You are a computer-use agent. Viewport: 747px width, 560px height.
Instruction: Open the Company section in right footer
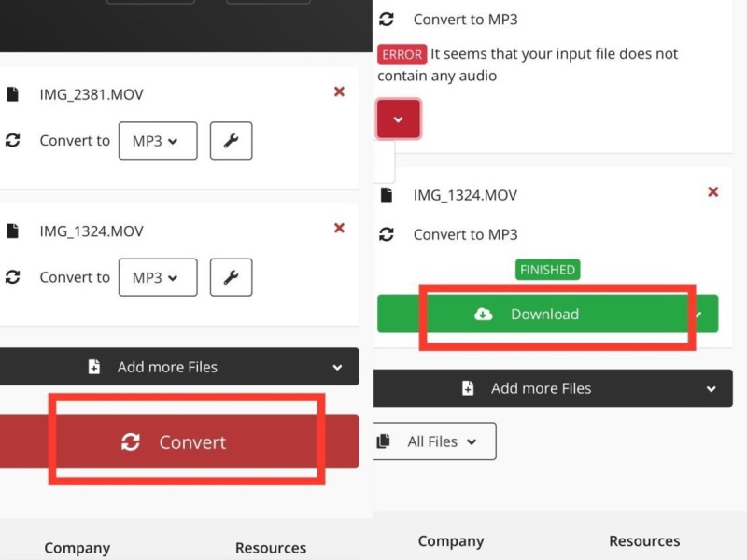[x=451, y=541]
